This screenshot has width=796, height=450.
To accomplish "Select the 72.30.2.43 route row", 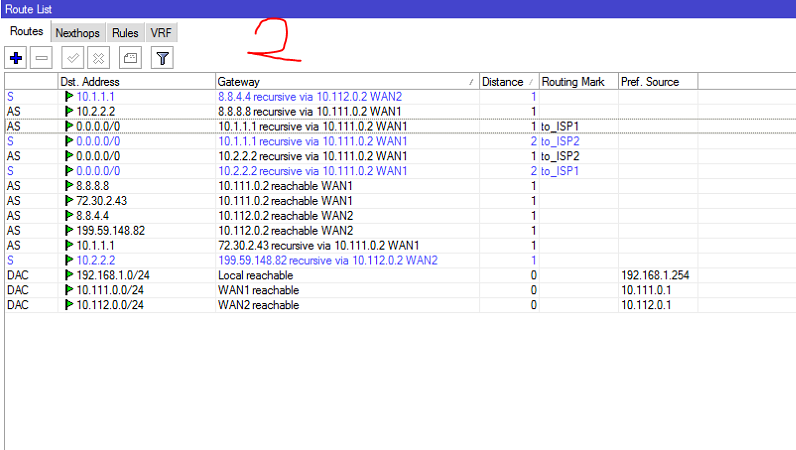I will tap(400, 201).
